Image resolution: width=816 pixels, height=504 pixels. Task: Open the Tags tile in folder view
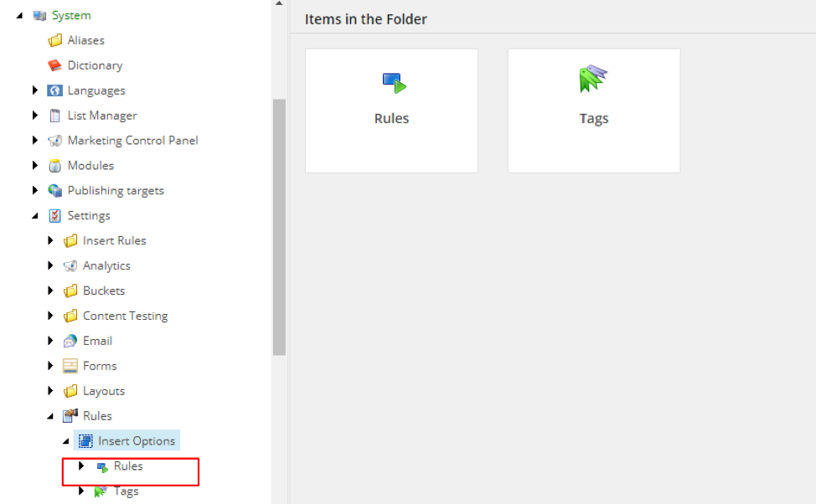(593, 111)
